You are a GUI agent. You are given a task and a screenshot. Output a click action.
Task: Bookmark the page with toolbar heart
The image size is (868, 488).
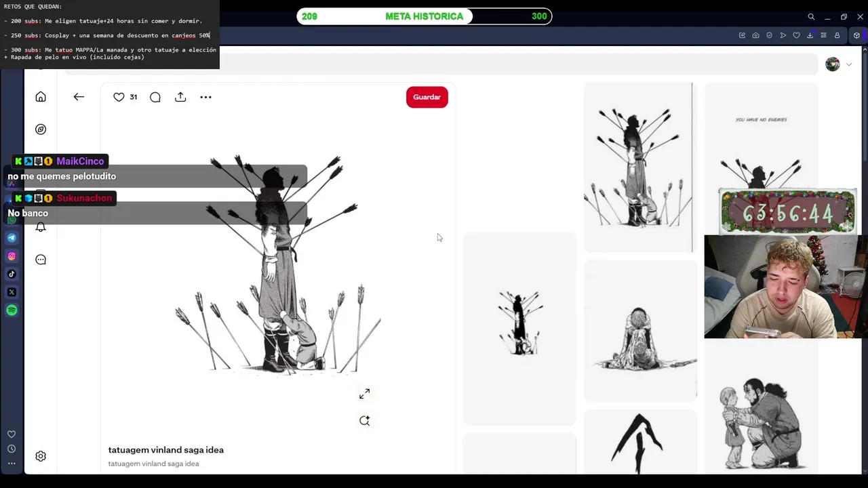pos(796,35)
